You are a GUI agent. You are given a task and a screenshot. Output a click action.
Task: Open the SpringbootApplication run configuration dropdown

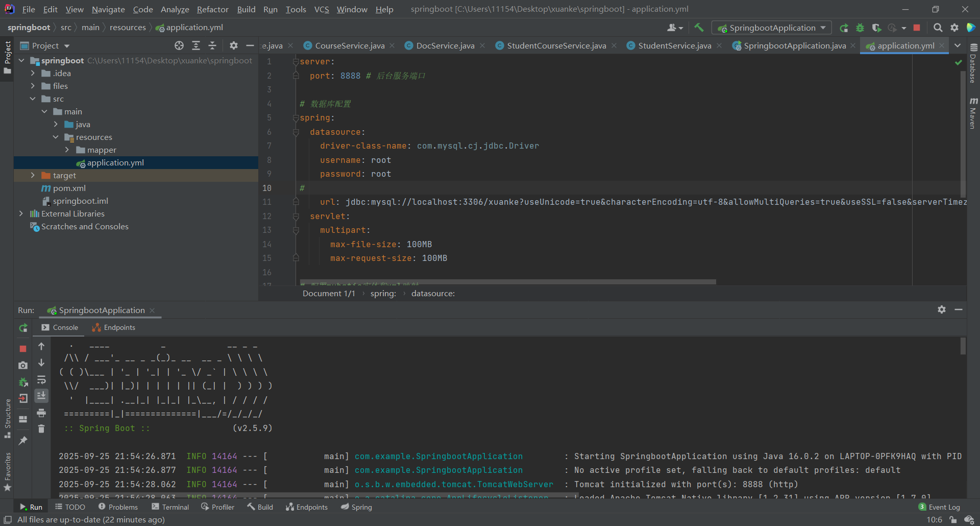pos(772,28)
